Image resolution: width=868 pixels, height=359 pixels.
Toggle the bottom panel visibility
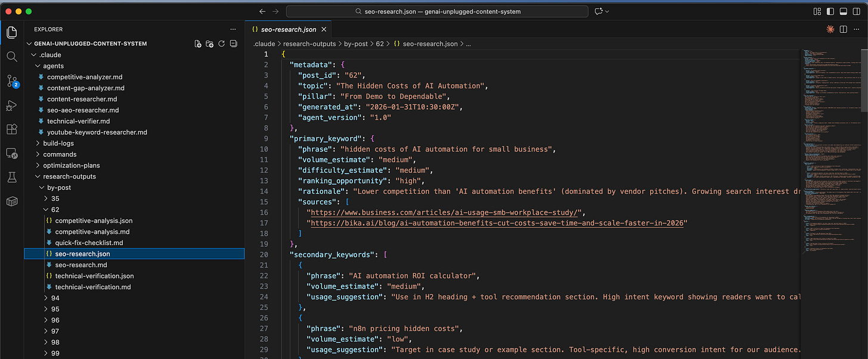(x=843, y=11)
